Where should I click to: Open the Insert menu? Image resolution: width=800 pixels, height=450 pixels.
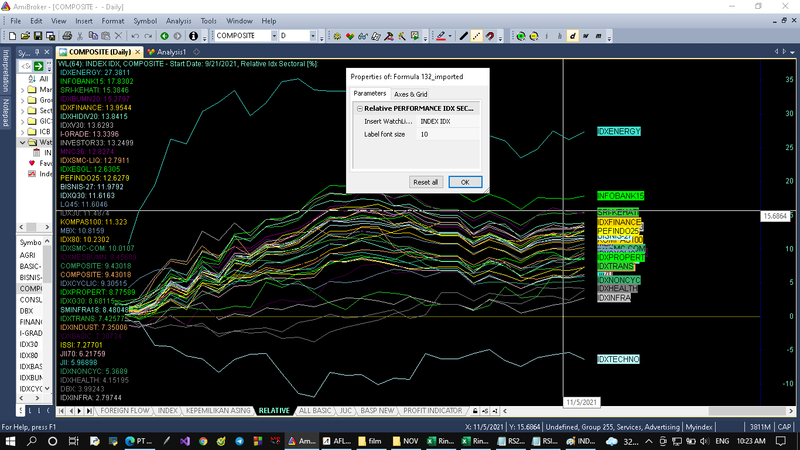point(84,21)
